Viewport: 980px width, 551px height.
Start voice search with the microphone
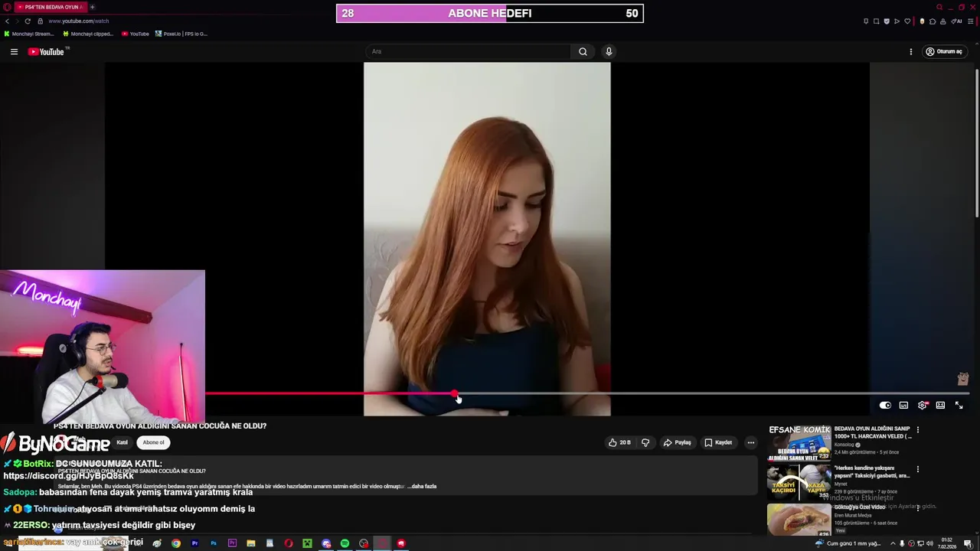[609, 51]
